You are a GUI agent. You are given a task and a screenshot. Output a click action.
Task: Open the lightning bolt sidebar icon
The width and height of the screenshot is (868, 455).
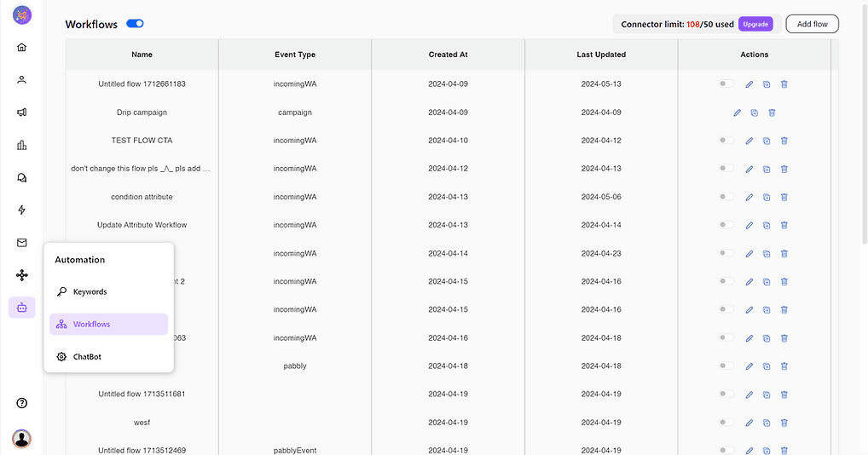[21, 210]
